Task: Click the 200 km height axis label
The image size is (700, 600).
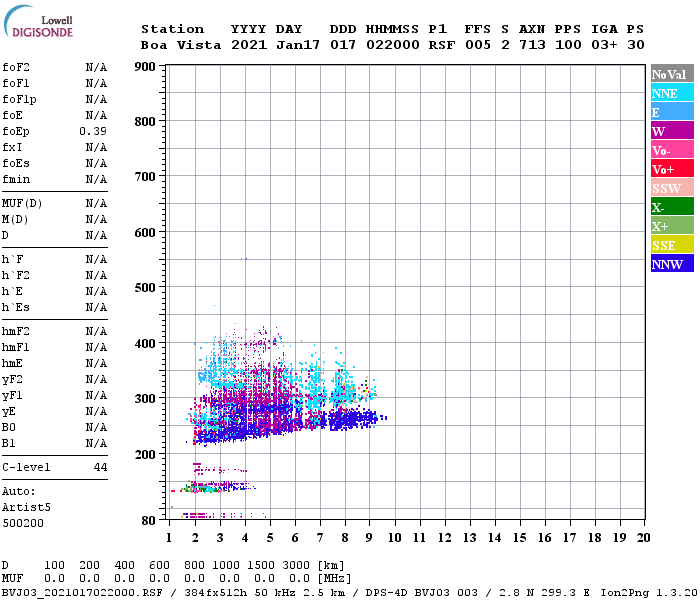Action: [145, 454]
